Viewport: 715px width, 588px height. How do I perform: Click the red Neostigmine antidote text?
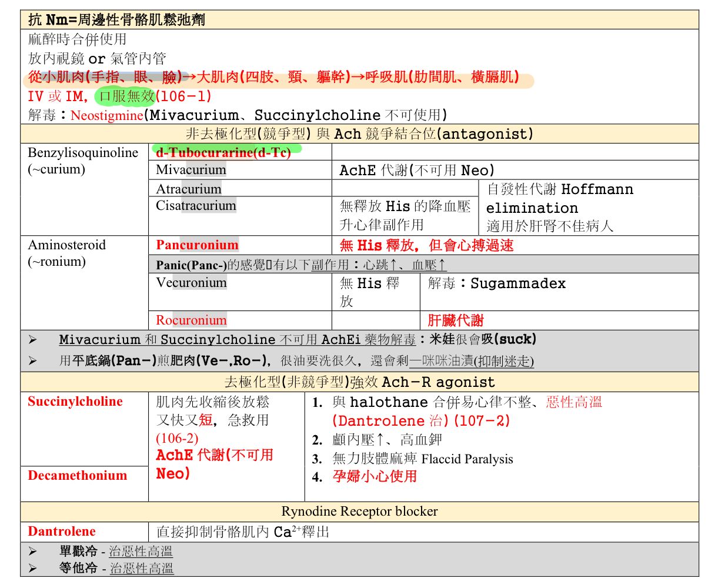(106, 115)
